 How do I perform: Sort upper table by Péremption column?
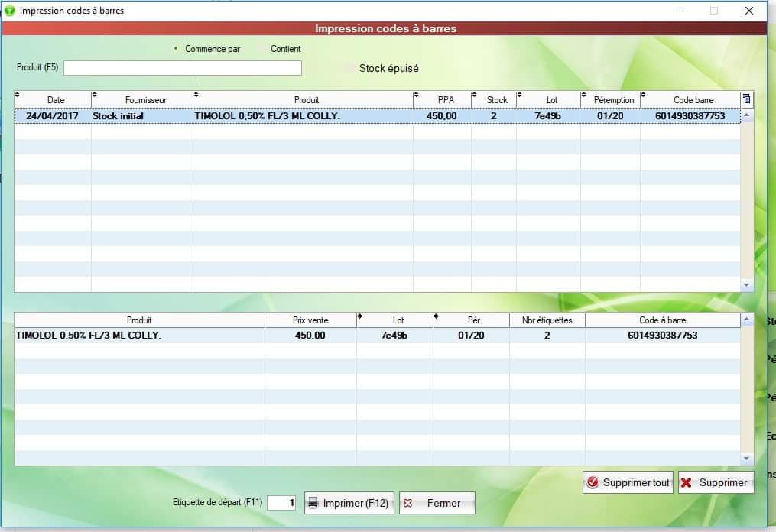[611, 100]
